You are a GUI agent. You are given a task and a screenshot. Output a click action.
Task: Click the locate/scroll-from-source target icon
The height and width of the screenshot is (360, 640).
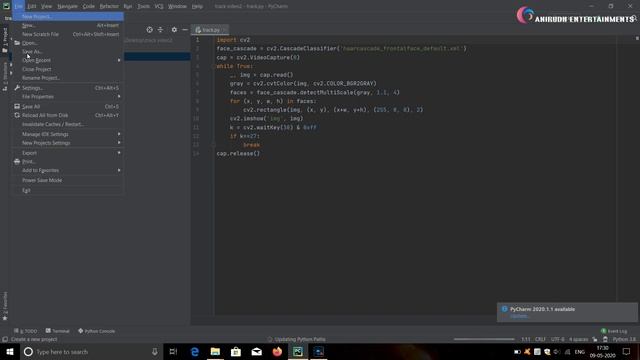(149, 30)
